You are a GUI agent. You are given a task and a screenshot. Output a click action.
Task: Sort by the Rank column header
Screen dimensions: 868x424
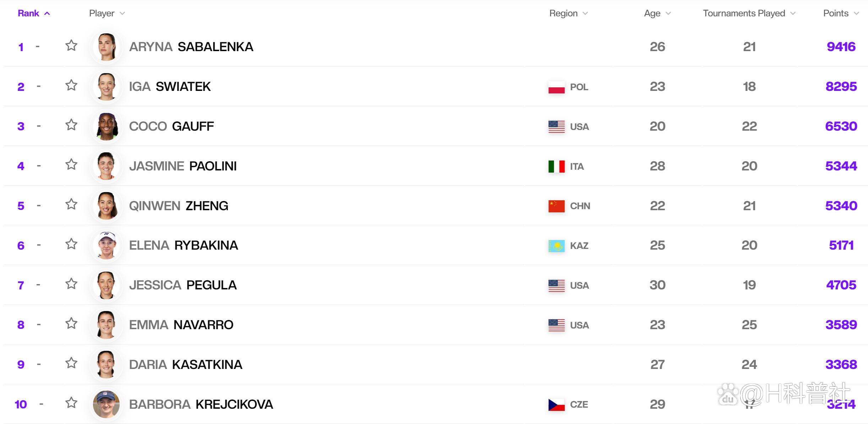(x=29, y=13)
